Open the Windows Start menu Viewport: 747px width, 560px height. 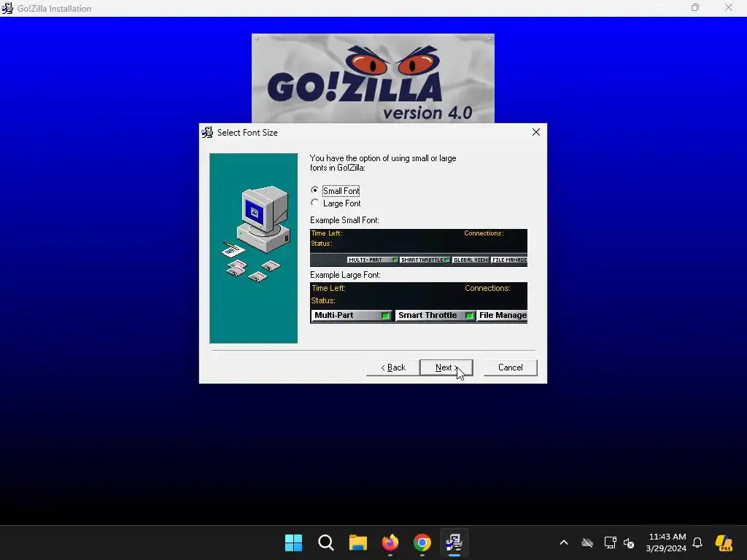(x=293, y=542)
